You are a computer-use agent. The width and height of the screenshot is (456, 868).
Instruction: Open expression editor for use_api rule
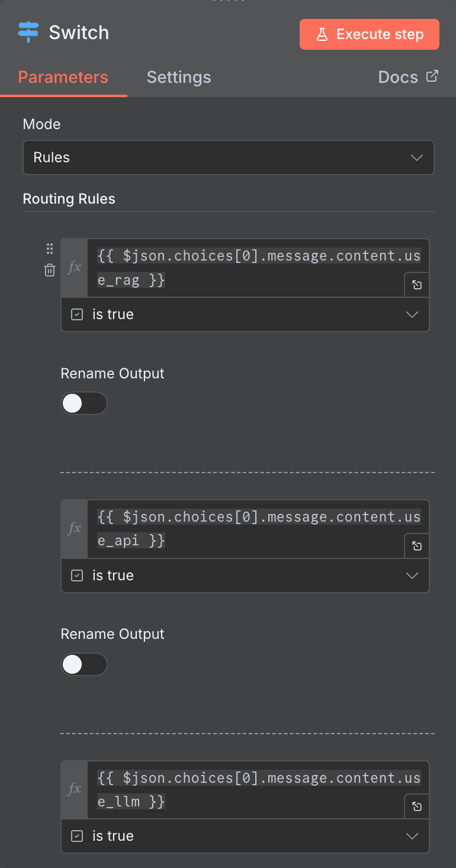[x=417, y=546]
